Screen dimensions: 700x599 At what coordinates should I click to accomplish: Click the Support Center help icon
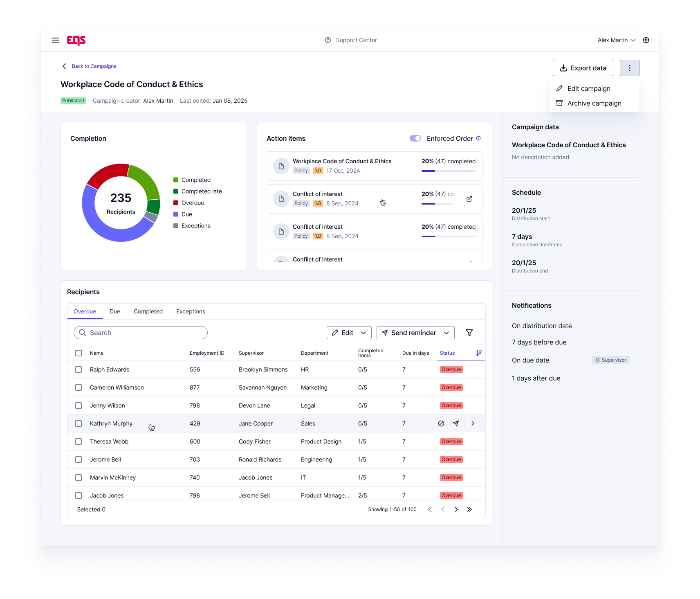pos(328,40)
